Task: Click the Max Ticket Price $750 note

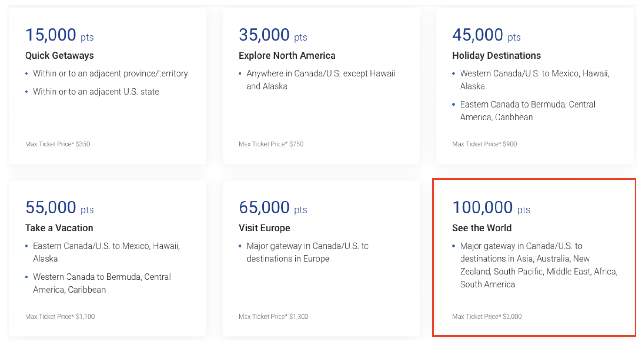Action: [x=271, y=144]
